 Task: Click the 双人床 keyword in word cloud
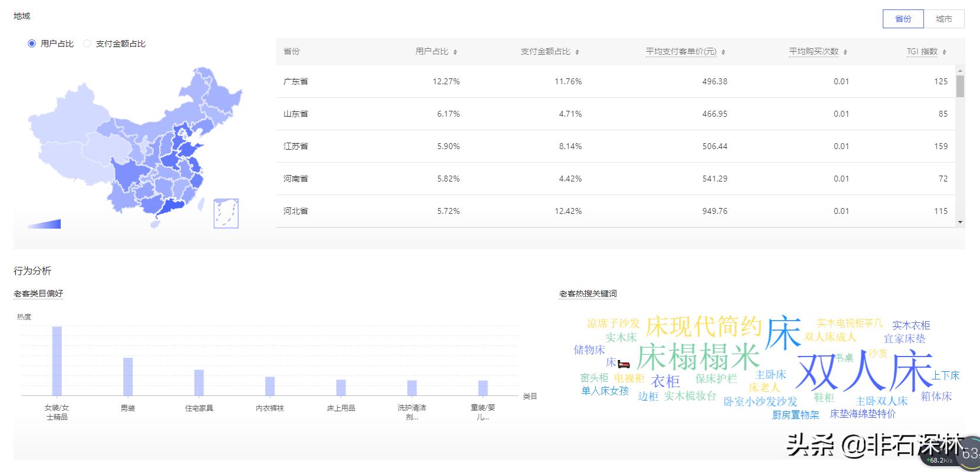pos(864,371)
